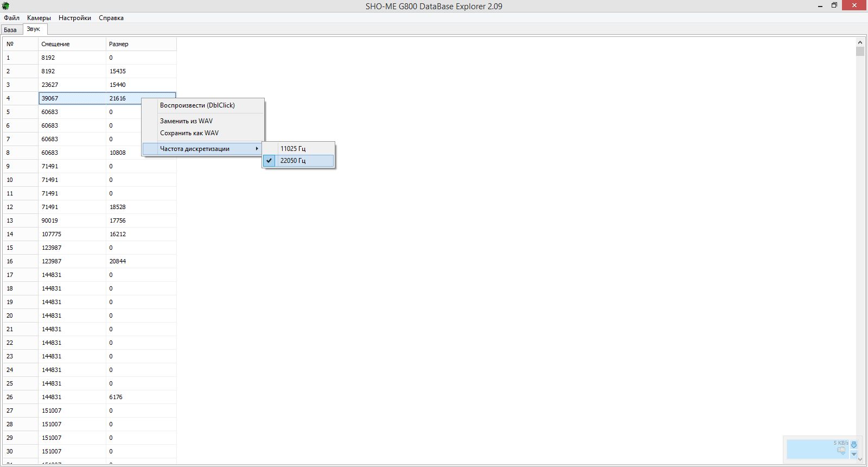Open the Файл menu
The width and height of the screenshot is (868, 467).
(11, 18)
